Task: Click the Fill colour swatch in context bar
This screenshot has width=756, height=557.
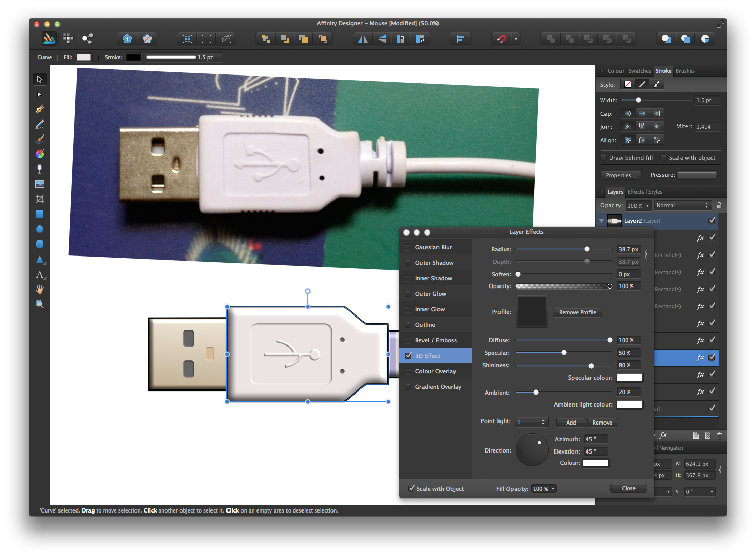Action: coord(84,57)
